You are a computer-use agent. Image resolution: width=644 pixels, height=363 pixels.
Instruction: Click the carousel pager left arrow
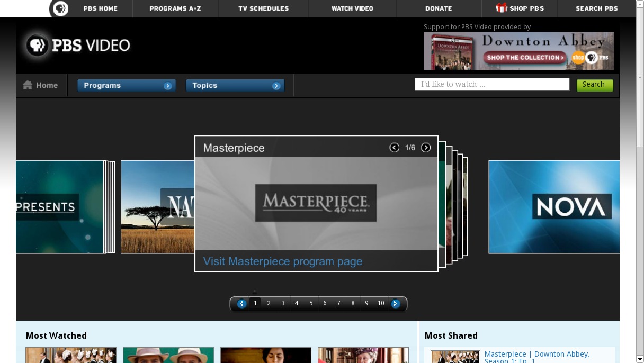(x=241, y=304)
